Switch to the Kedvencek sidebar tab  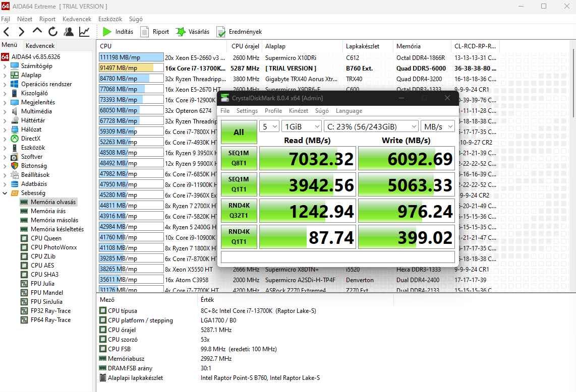[40, 45]
